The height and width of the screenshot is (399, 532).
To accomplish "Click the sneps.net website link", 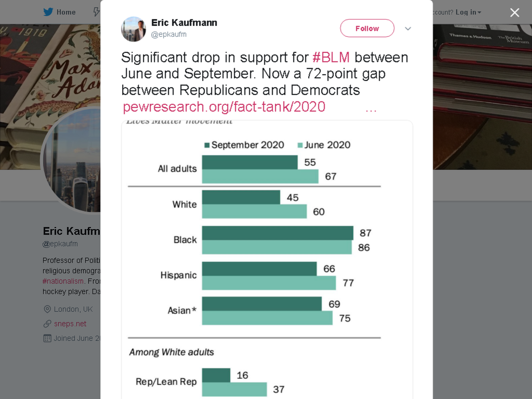I will 70,324.
